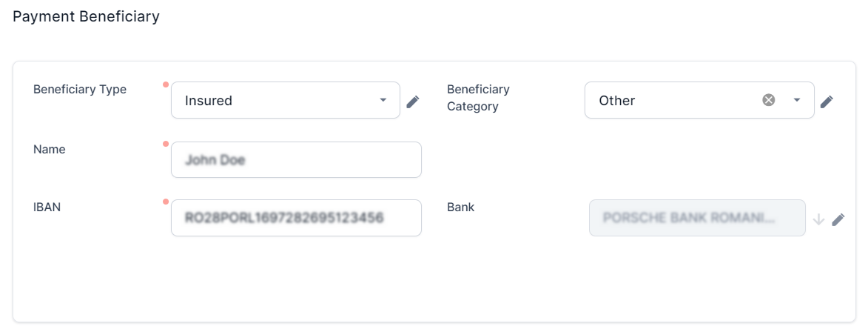Click required red dot next to Name
This screenshot has width=868, height=332.
[166, 143]
